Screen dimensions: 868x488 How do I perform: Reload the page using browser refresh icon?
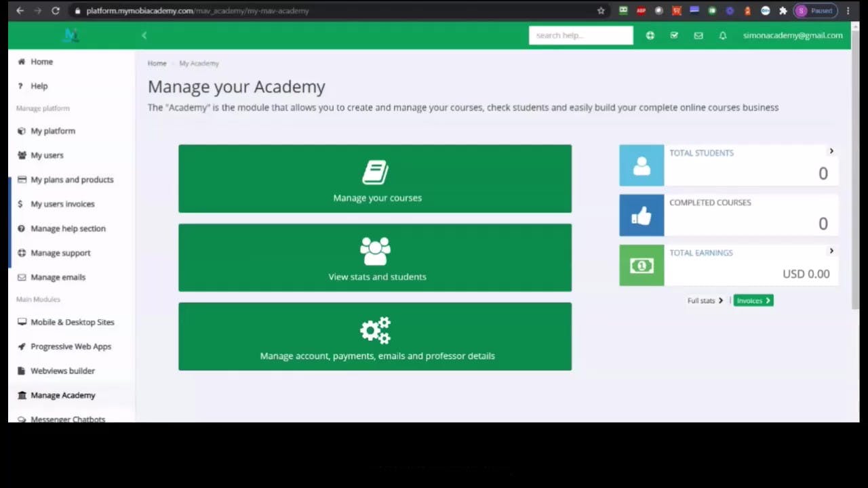[x=56, y=11]
